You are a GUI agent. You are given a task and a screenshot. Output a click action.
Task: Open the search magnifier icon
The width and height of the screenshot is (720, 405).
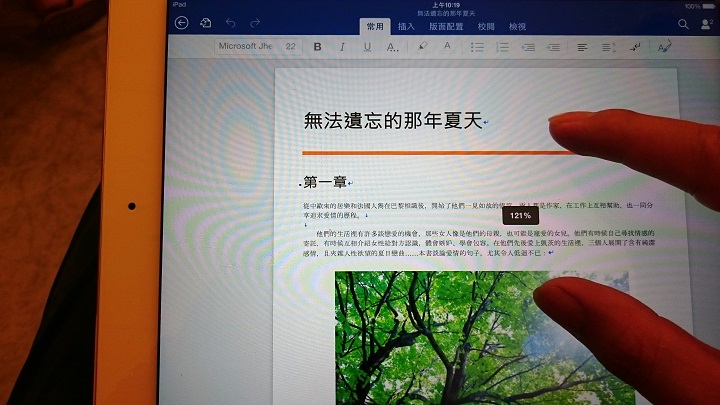click(683, 24)
